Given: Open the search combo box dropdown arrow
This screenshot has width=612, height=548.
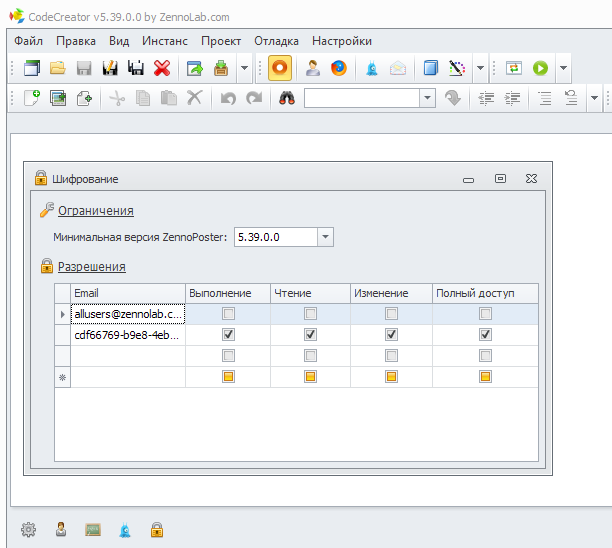Looking at the screenshot, I should coord(427,98).
